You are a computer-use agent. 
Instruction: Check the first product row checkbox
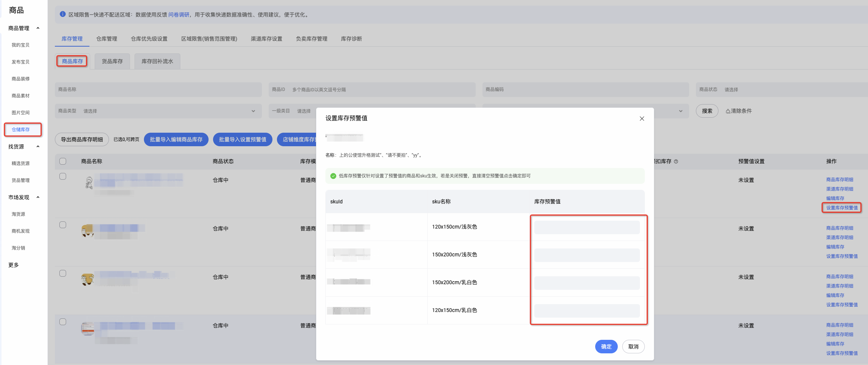pos(63,176)
